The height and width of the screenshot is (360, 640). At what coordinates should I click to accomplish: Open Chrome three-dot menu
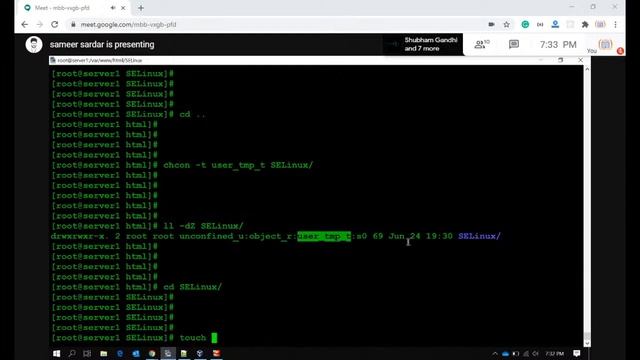coord(616,24)
